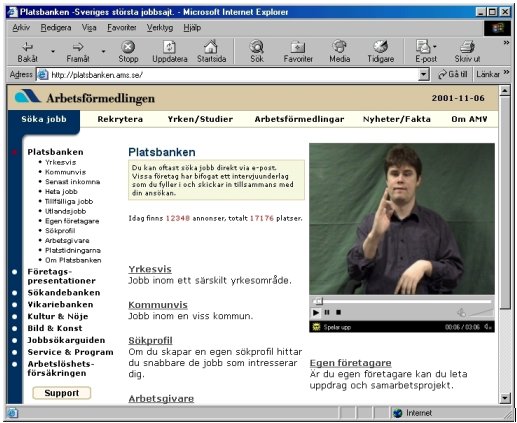Screen dimensions: 517x423
Task: Adjust the video volume slider
Action: tap(481, 312)
